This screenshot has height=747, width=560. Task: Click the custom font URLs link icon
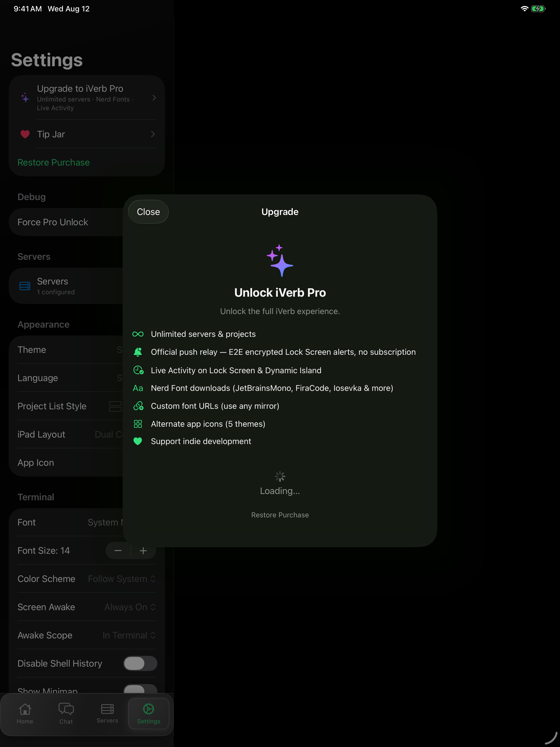pyautogui.click(x=138, y=406)
